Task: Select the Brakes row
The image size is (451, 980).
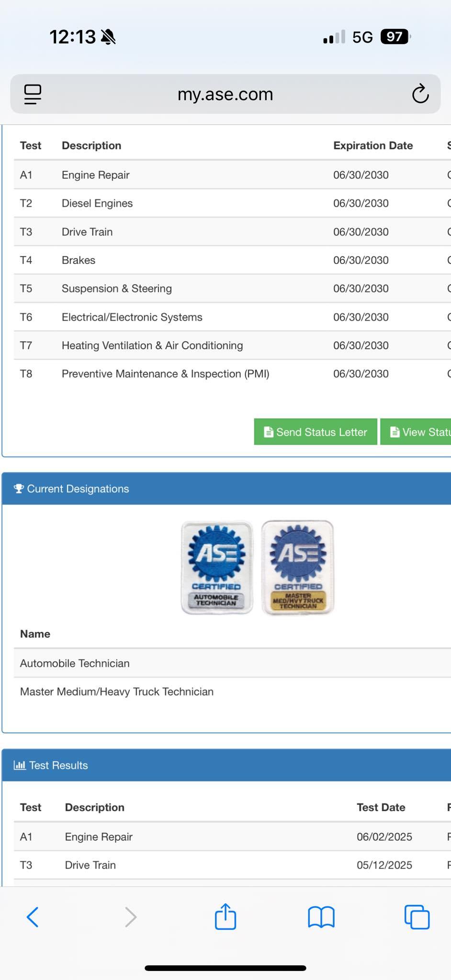Action: pos(232,260)
